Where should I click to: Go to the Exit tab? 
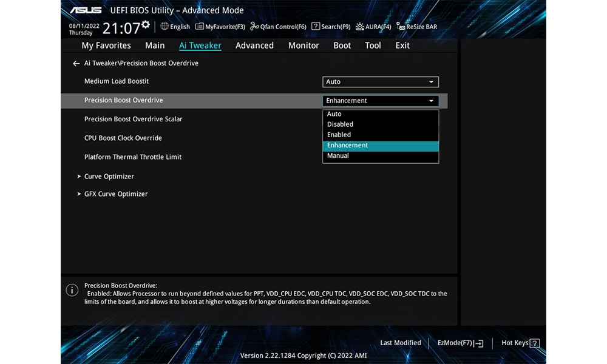(x=402, y=45)
